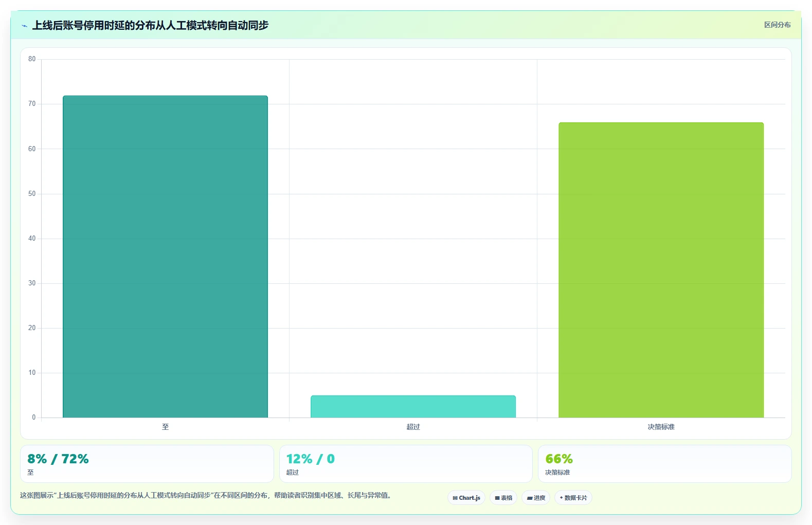Click the y-axis value 70
This screenshot has width=812, height=525.
click(32, 104)
